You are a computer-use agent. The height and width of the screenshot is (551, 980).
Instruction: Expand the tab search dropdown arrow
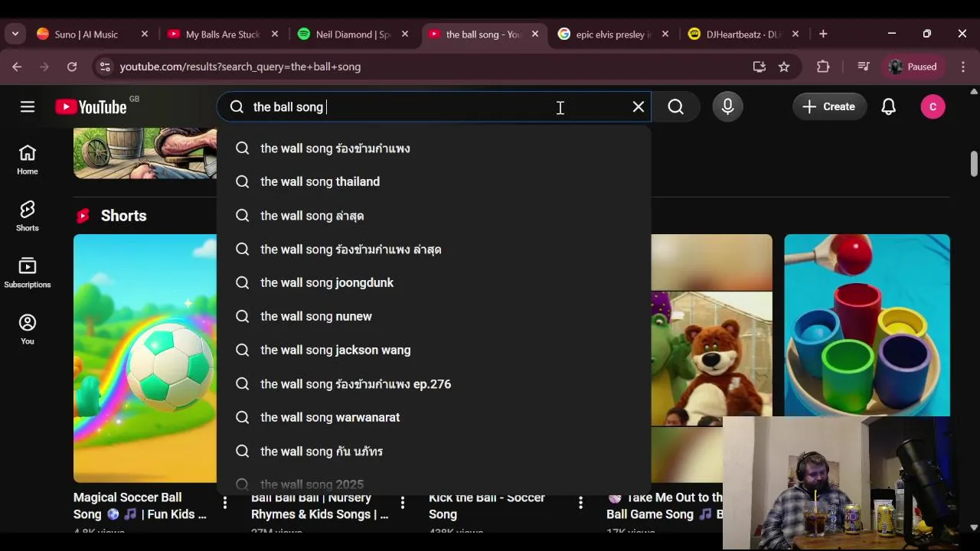coord(15,34)
